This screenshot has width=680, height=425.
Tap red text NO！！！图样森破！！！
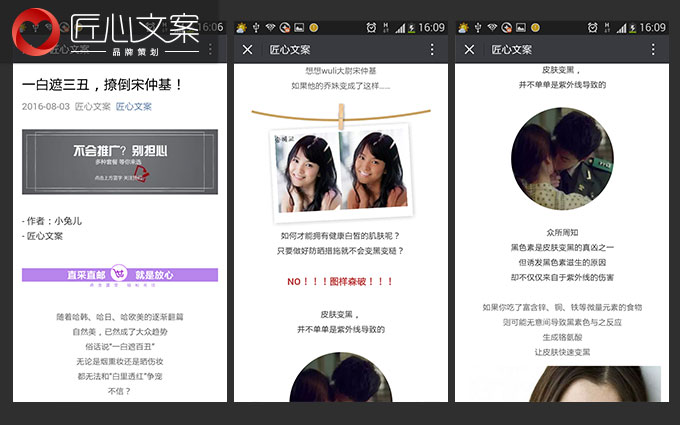(341, 281)
